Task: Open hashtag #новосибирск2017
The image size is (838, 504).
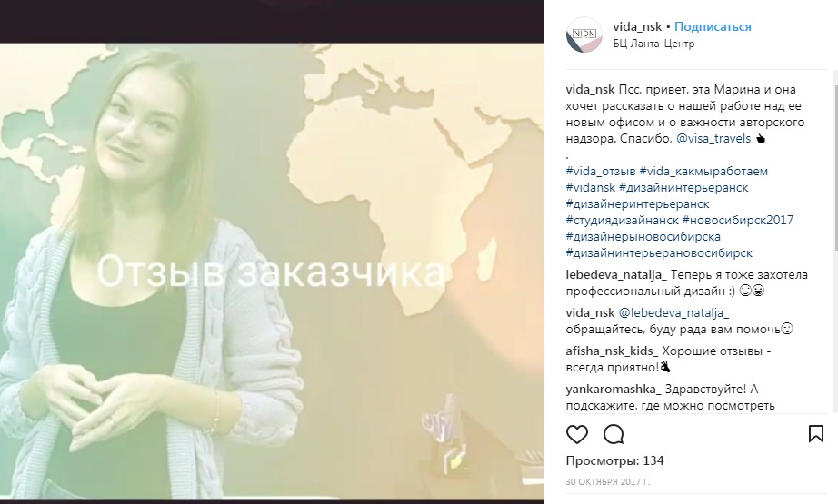Action: point(737,220)
